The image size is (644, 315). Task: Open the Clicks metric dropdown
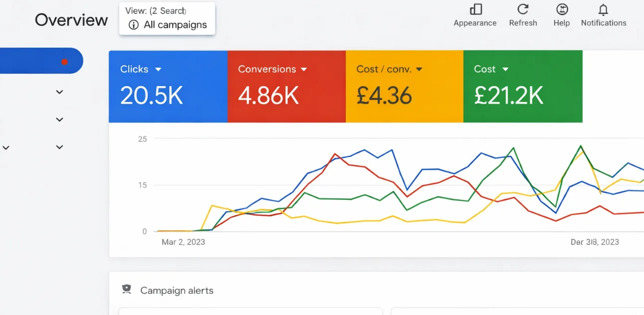click(x=159, y=69)
